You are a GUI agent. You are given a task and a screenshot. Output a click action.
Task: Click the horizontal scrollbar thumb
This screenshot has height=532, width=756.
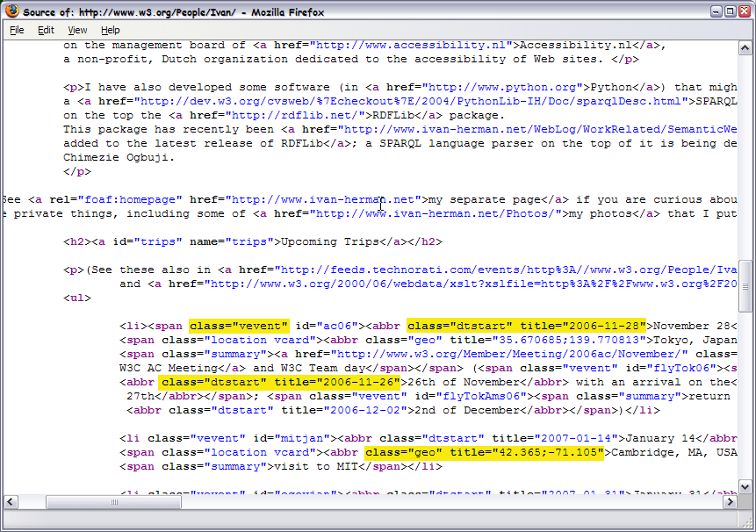click(114, 502)
